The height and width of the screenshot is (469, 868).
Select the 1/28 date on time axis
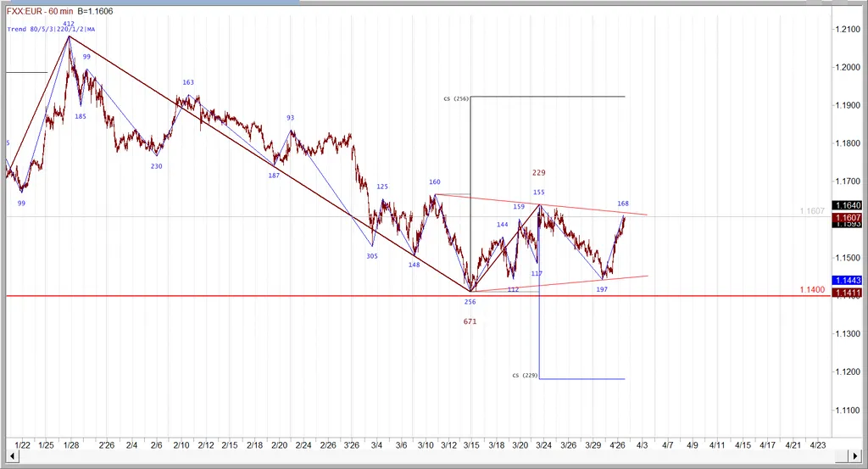click(x=71, y=444)
